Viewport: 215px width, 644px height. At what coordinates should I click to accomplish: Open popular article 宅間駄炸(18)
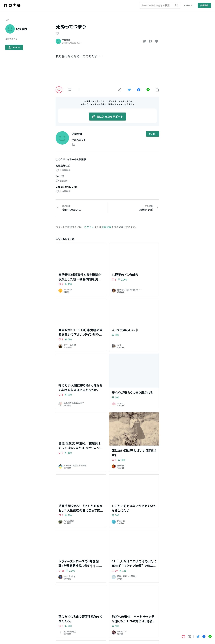[x=63, y=166]
